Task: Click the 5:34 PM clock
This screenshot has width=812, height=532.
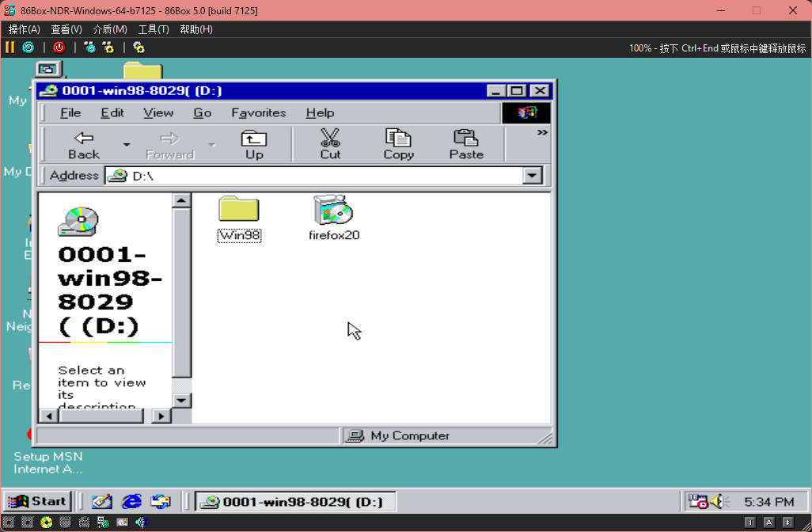Action: coord(768,502)
